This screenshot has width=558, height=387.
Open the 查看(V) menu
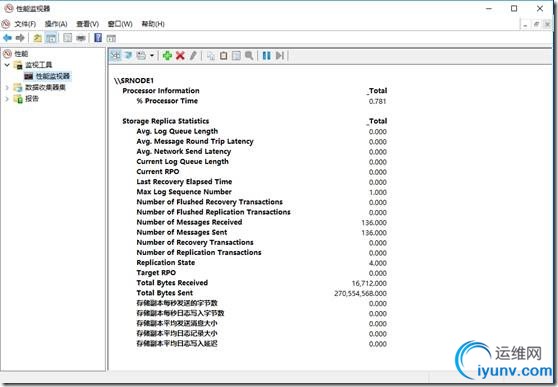coord(88,24)
